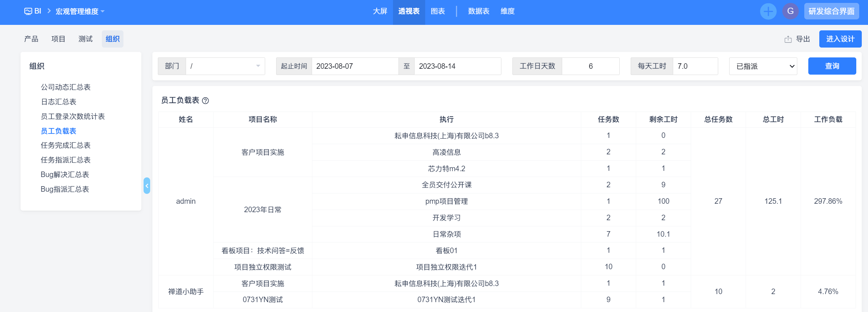Open the 已指派 status select box
This screenshot has width=868, height=312.
(x=763, y=66)
